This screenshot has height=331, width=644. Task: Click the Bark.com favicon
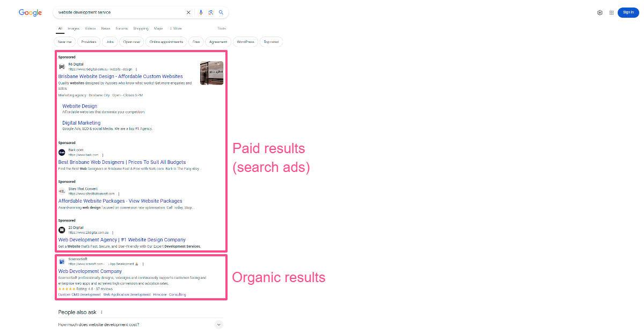point(62,152)
